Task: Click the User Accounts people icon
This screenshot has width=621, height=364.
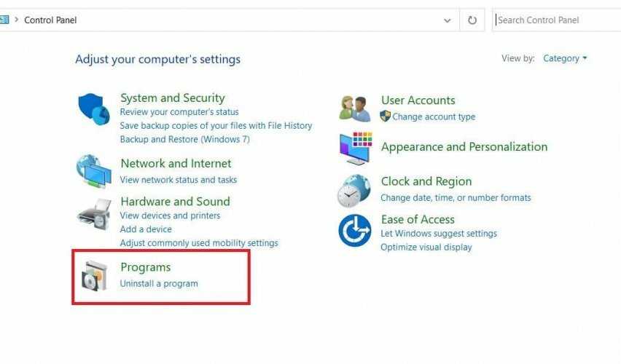Action: click(355, 108)
